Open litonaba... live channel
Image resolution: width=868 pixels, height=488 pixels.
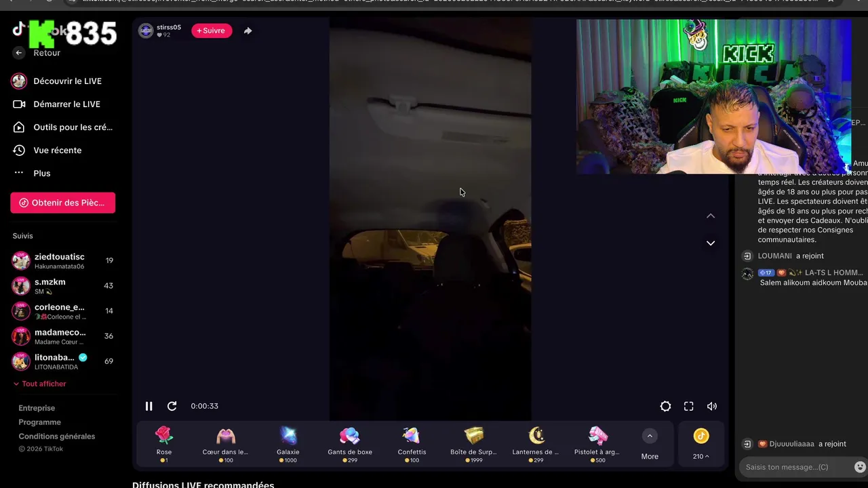click(62, 361)
